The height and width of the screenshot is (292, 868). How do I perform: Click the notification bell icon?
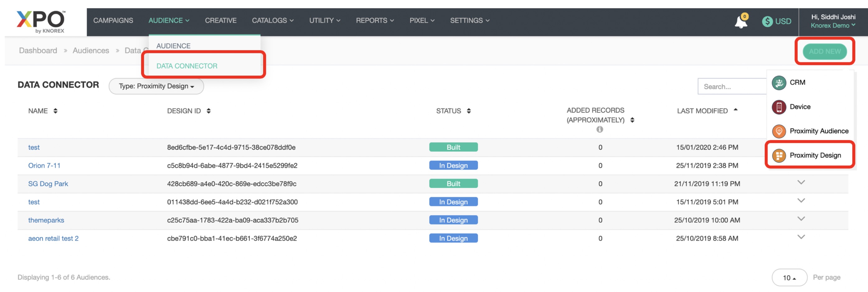[x=741, y=22]
